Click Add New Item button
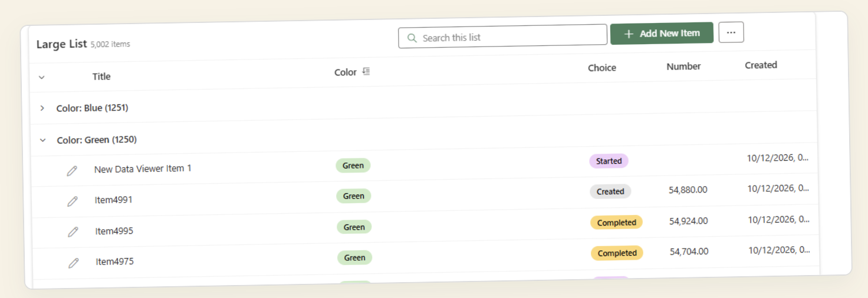Screen dimensions: 868x298 click(662, 34)
